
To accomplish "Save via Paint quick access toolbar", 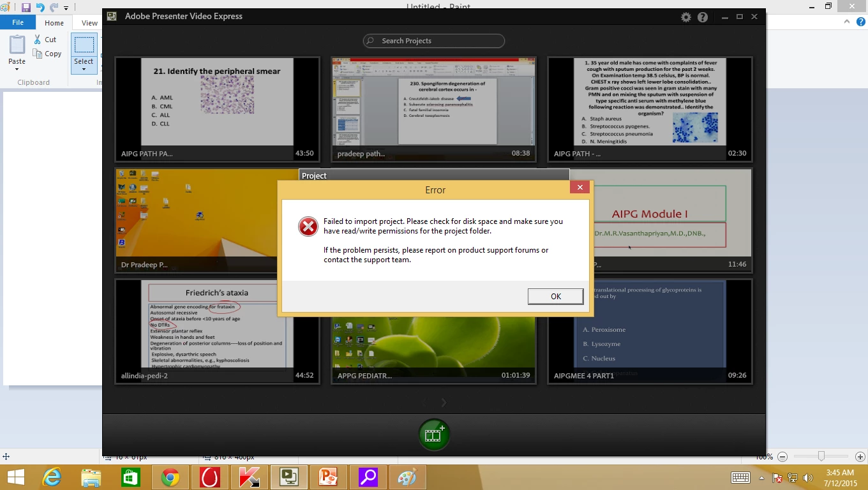I will point(26,8).
